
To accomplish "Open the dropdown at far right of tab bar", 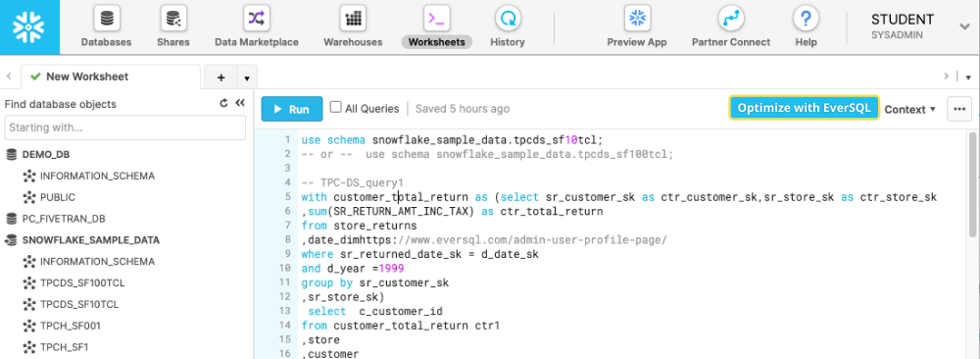I will 968,77.
